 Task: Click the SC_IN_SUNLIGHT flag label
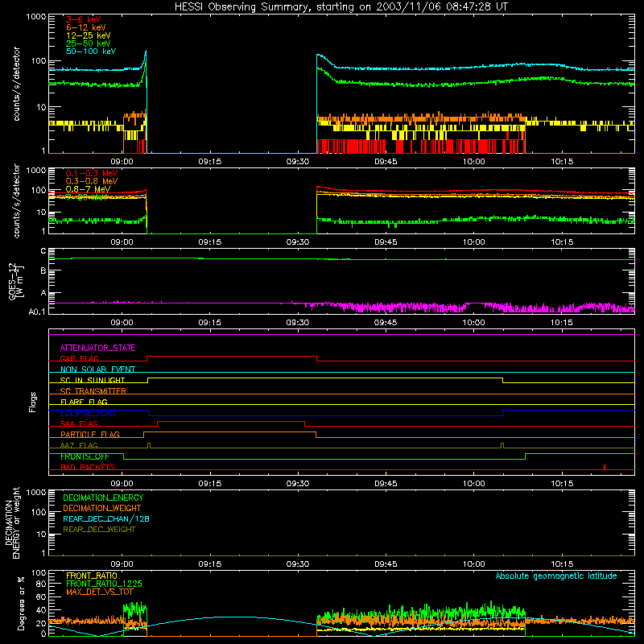point(93,380)
